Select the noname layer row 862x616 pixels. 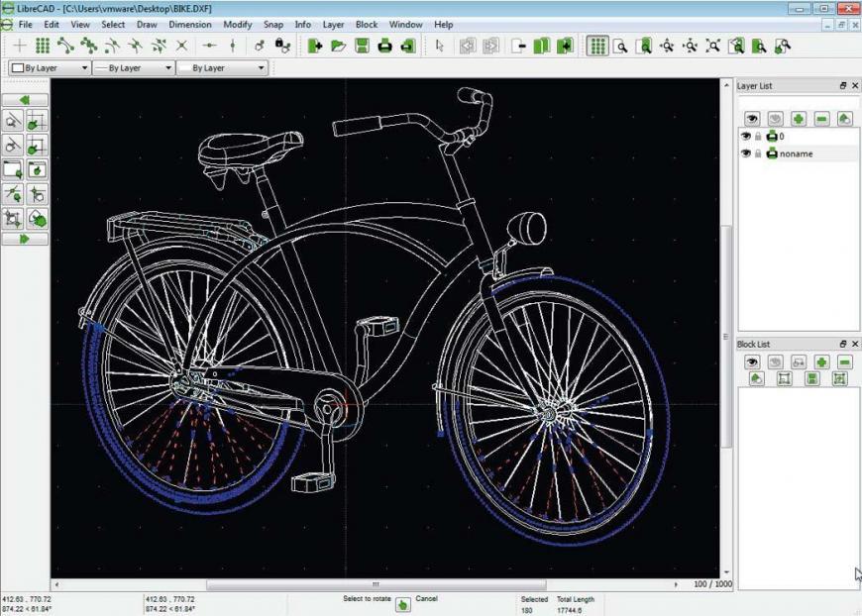[799, 154]
